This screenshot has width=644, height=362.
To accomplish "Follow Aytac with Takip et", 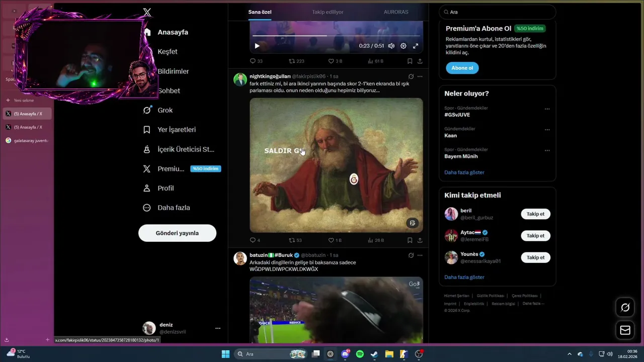I will click(535, 236).
